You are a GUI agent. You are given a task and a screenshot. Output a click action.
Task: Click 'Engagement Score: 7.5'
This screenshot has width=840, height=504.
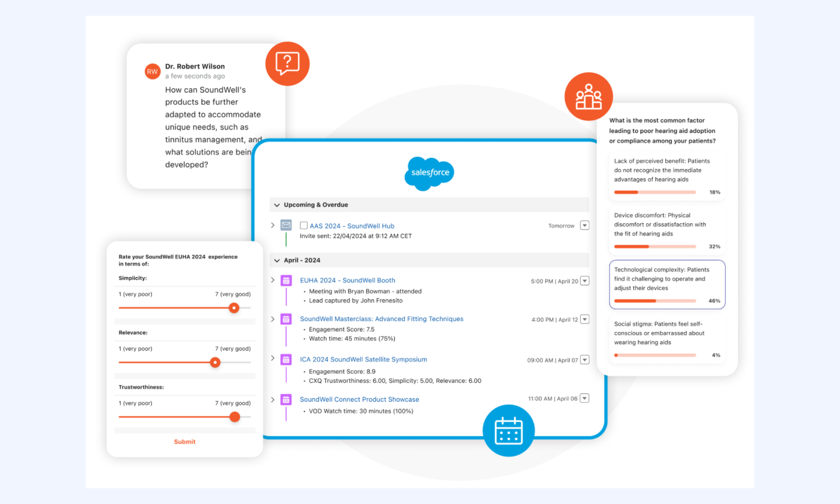[341, 330]
